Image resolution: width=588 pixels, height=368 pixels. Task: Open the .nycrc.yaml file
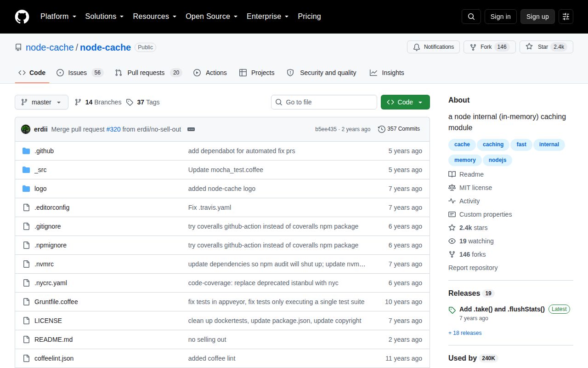(51, 283)
